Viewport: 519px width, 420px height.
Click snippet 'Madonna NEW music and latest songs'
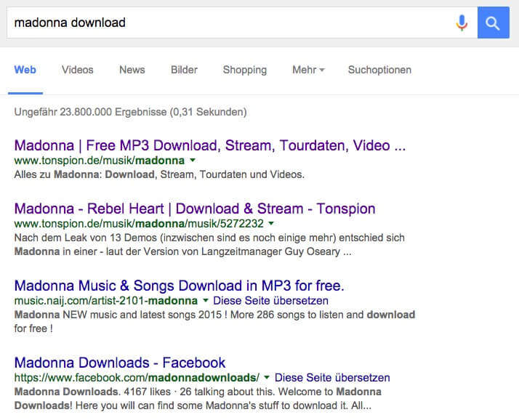click(214, 321)
